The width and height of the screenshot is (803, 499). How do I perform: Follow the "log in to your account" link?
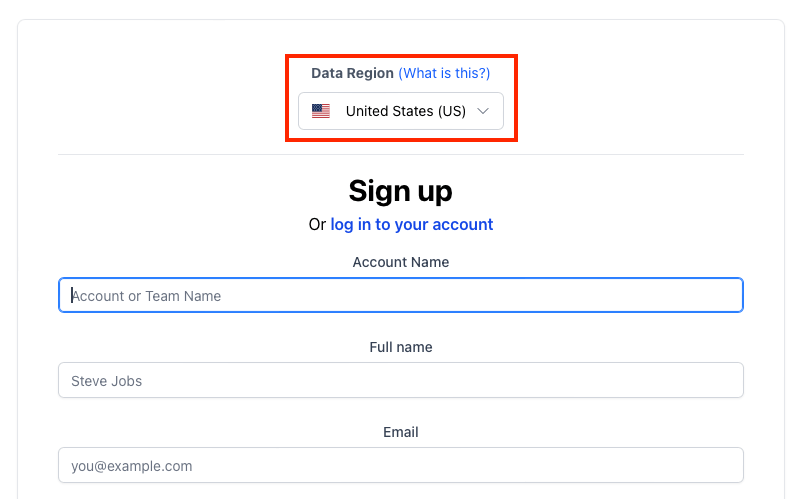[x=412, y=224]
